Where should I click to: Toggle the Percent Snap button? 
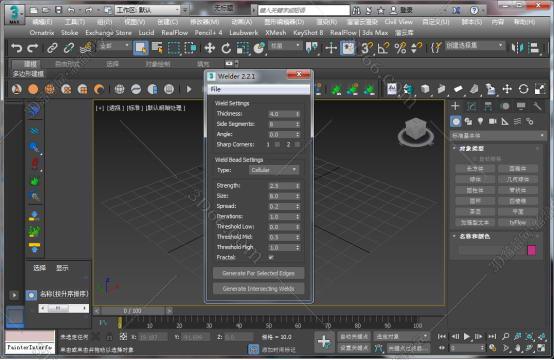400,48
